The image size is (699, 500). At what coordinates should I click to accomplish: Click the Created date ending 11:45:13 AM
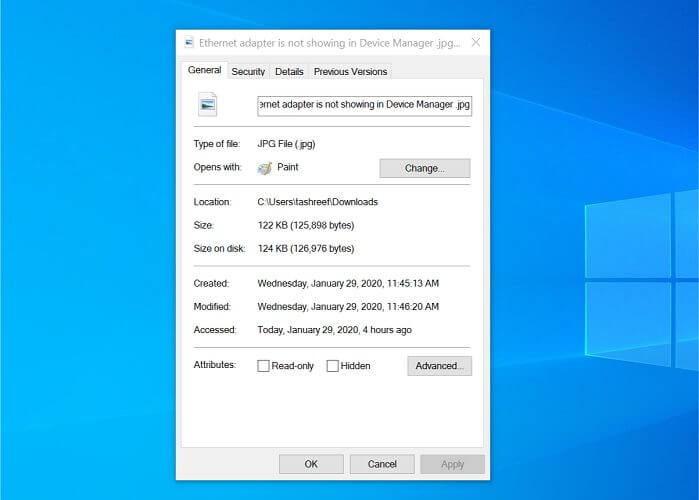[348, 283]
